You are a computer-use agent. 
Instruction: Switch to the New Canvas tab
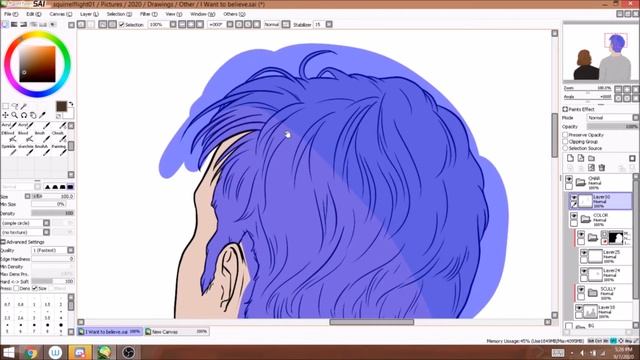tap(176, 332)
